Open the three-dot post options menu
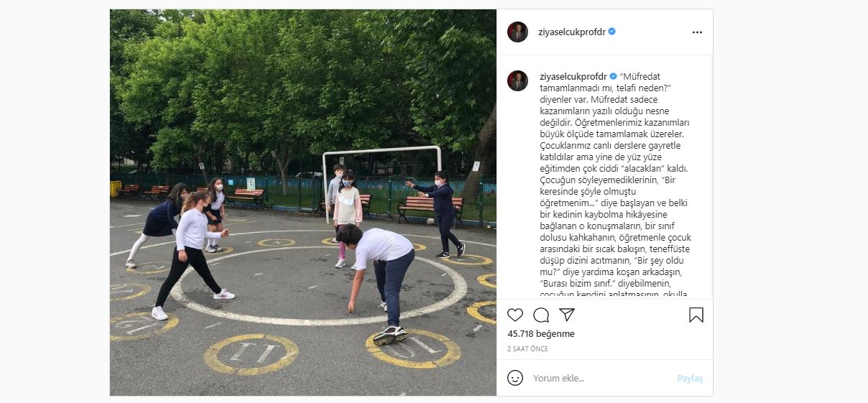 point(697,32)
